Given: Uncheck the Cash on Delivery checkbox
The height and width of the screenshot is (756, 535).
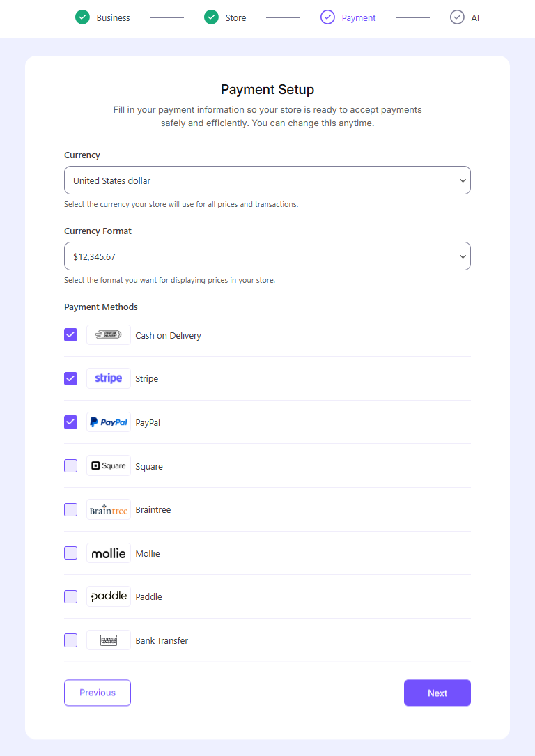Looking at the screenshot, I should (71, 335).
